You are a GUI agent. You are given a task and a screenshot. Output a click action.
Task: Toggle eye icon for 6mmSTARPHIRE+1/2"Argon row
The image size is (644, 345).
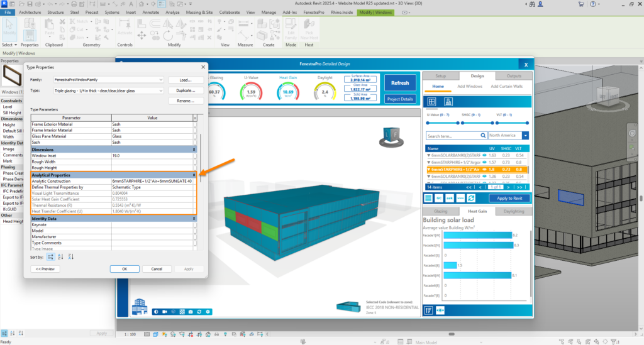(x=484, y=163)
